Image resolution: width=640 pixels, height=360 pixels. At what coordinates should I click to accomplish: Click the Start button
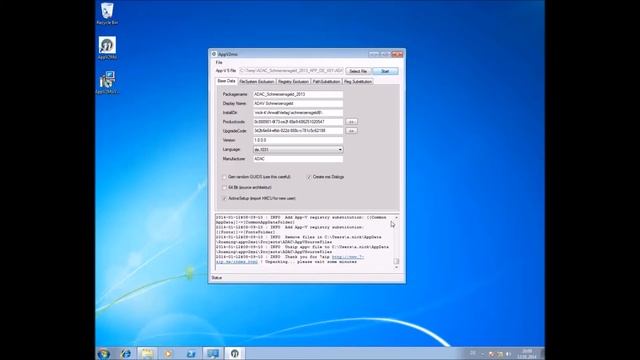385,71
